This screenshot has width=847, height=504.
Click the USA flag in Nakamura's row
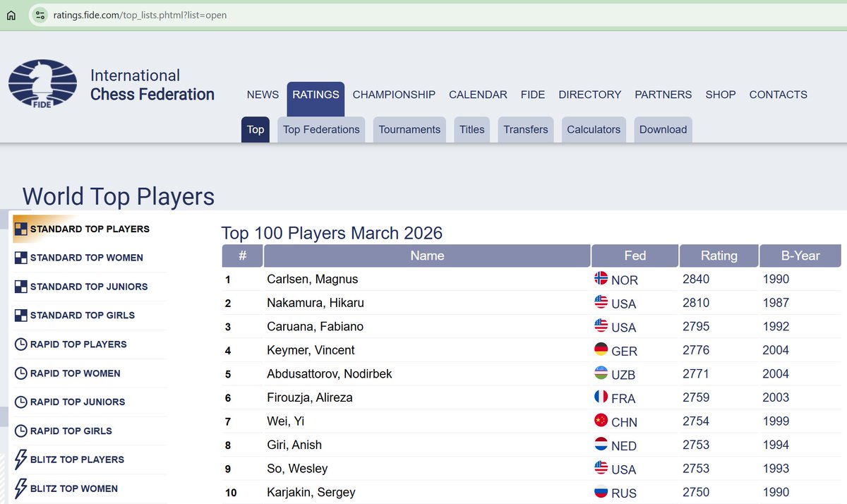pos(601,301)
